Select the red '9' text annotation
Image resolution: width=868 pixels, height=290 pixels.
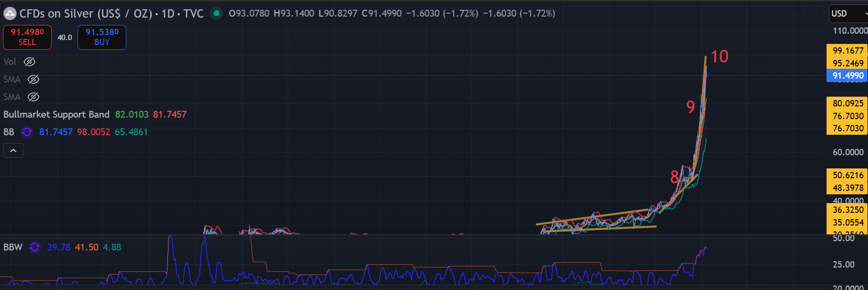click(690, 107)
